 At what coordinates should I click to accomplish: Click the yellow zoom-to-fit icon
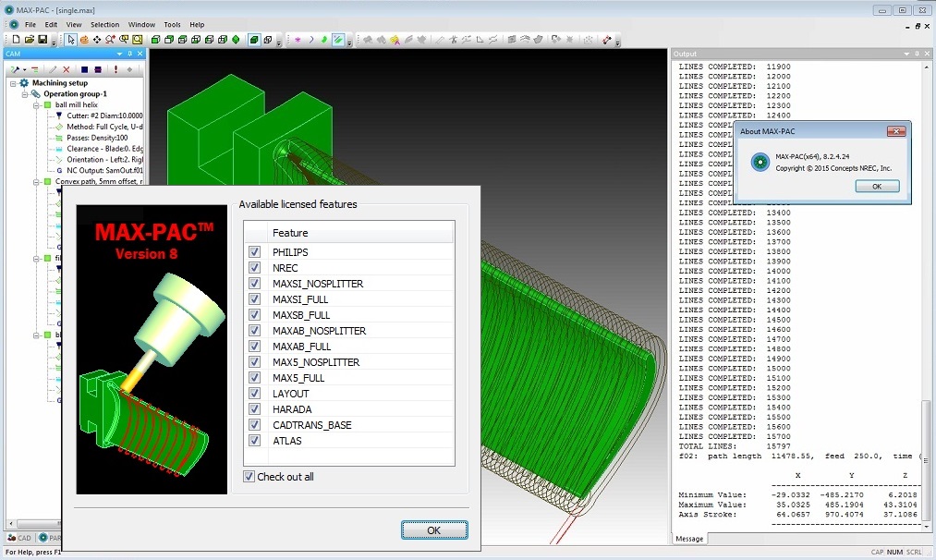tap(138, 40)
